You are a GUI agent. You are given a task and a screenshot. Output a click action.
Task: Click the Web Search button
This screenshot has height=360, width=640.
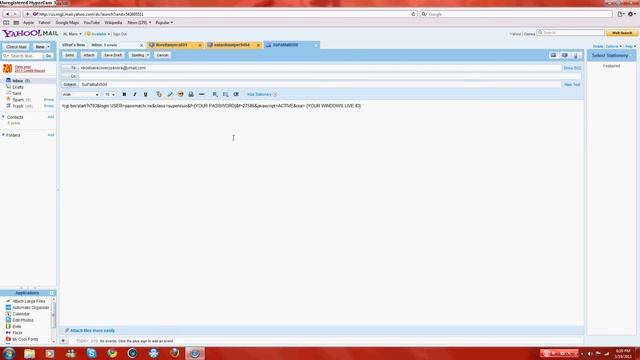622,33
